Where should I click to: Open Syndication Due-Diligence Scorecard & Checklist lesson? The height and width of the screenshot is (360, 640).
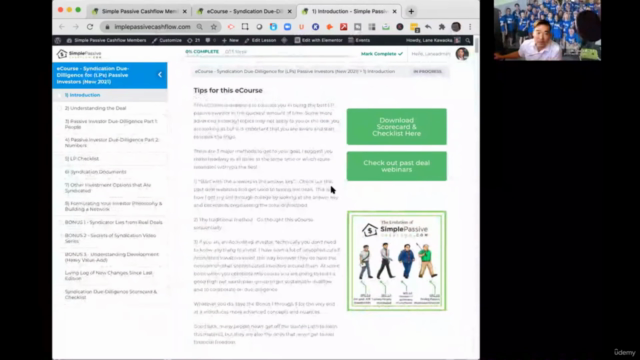[x=110, y=294]
